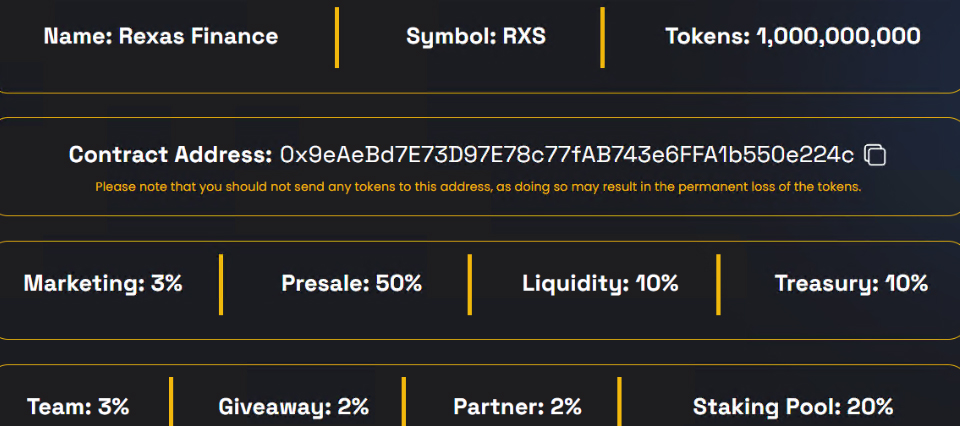Click the divider between Liquidity and Treasury

click(718, 284)
